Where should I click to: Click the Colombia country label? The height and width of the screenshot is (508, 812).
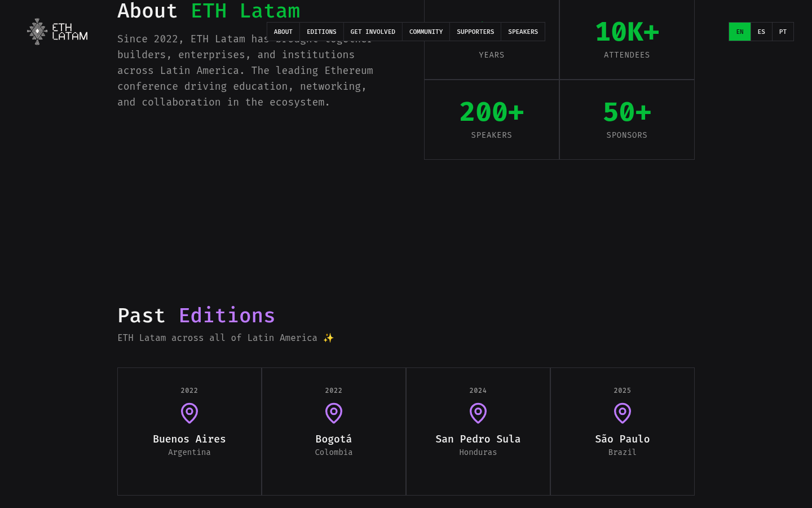coord(334,452)
